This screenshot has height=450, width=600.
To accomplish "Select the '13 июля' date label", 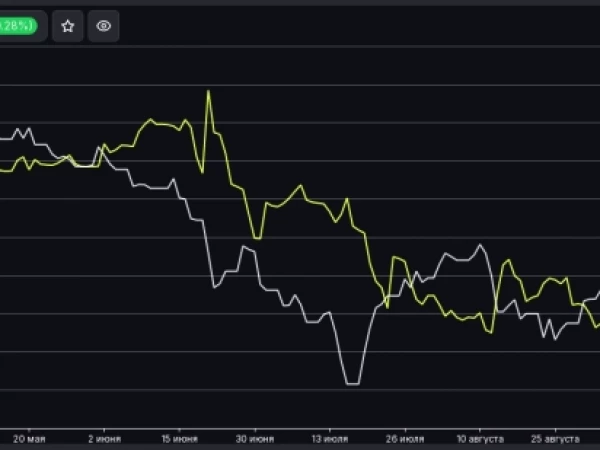I will [330, 439].
